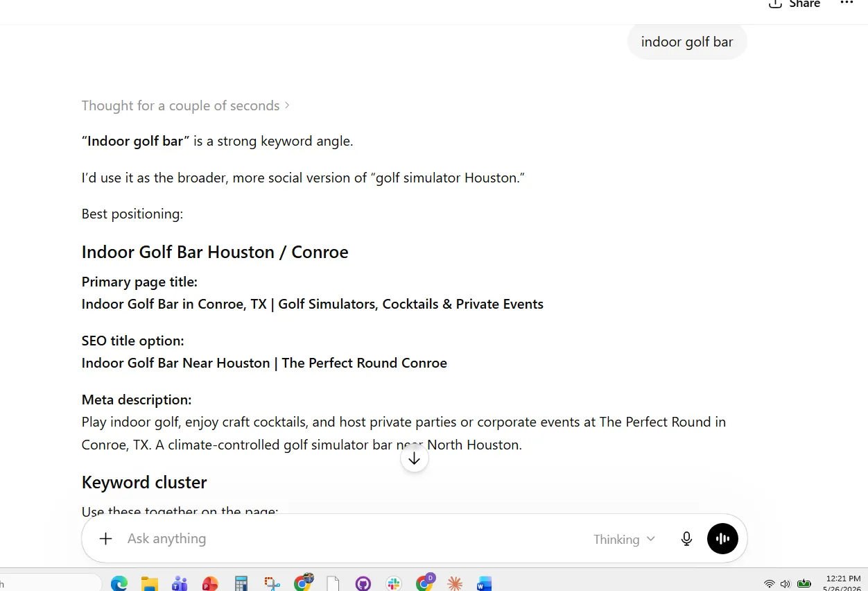Screen dimensions: 868x591
Task: Open the Snipping Tool from the taskbar
Action: click(271, 583)
